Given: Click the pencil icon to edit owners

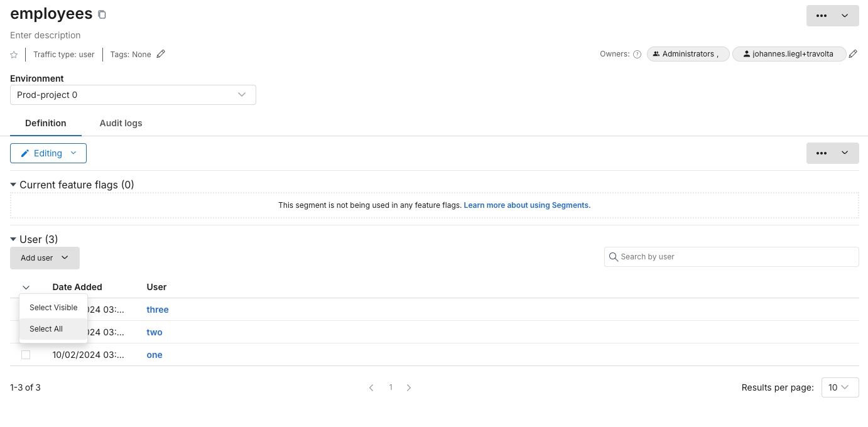Looking at the screenshot, I should click(x=853, y=54).
